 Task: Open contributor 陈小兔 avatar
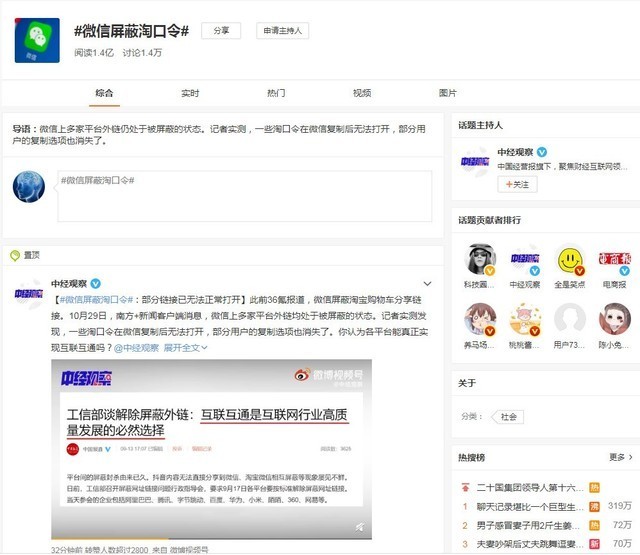tap(615, 319)
